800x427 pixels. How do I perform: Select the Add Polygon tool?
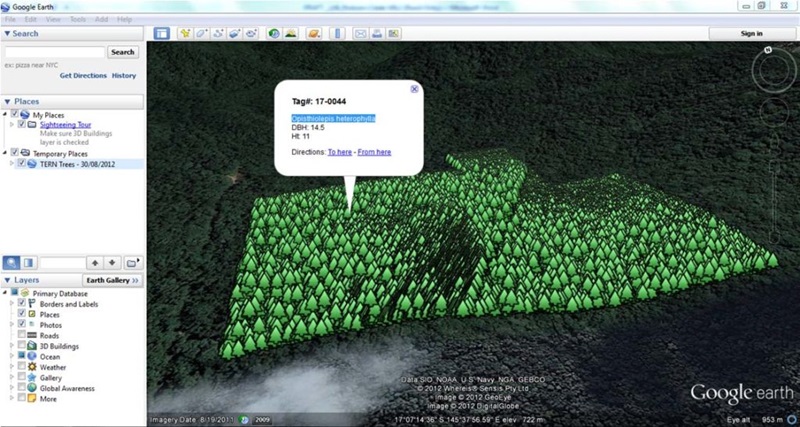pos(202,34)
